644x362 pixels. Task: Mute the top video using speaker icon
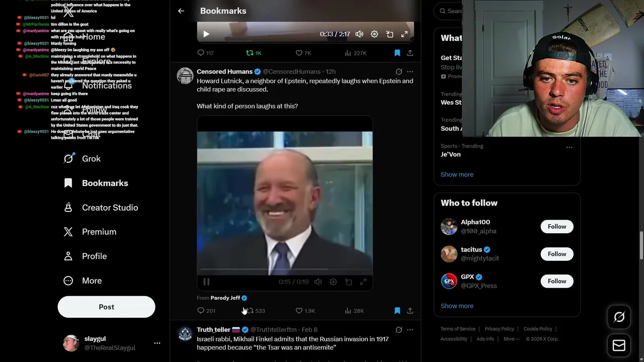[359, 34]
